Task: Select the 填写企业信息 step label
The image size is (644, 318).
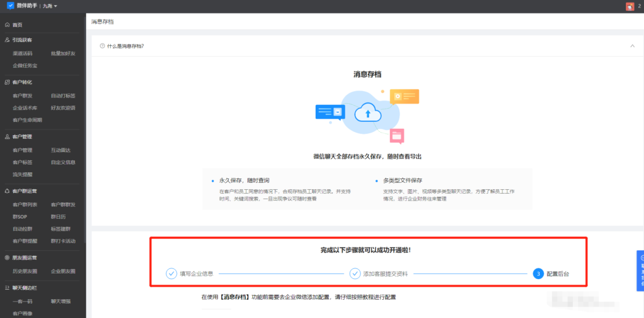Action: [x=196, y=273]
